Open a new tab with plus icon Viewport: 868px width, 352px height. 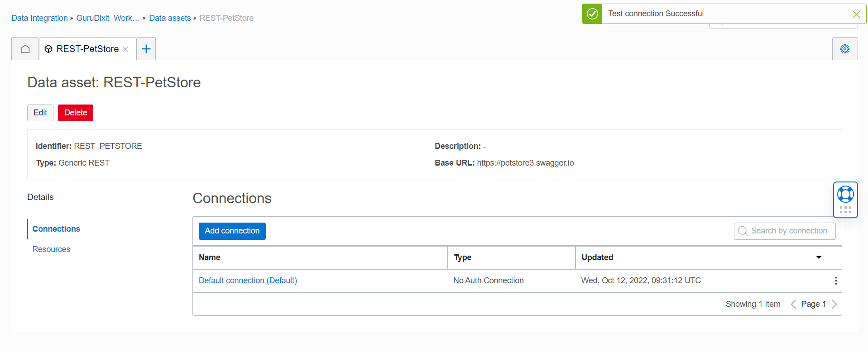coord(146,49)
